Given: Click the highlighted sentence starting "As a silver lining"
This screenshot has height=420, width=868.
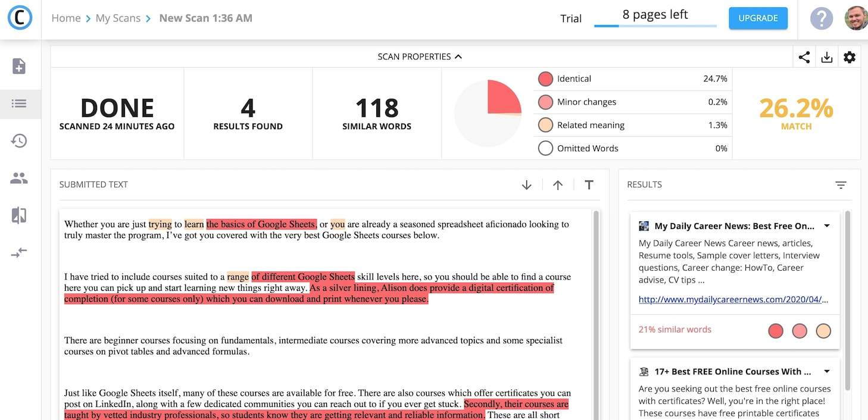Looking at the screenshot, I should pyautogui.click(x=309, y=294).
